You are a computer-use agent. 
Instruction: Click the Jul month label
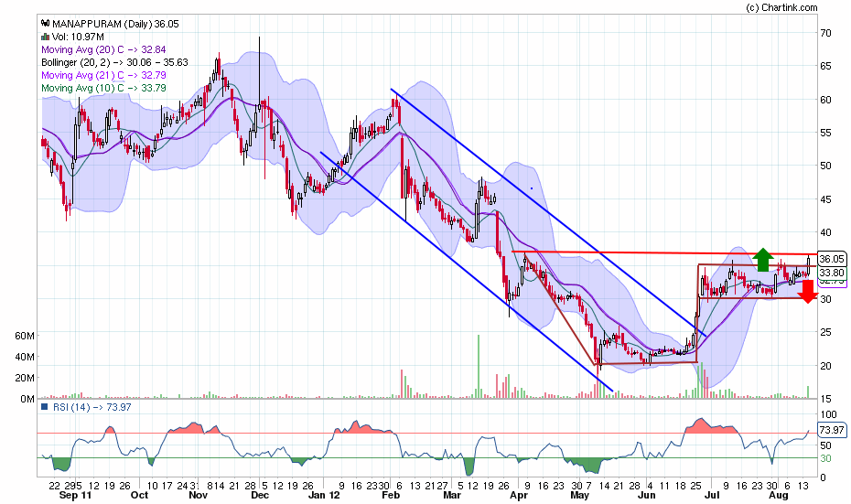tap(712, 496)
